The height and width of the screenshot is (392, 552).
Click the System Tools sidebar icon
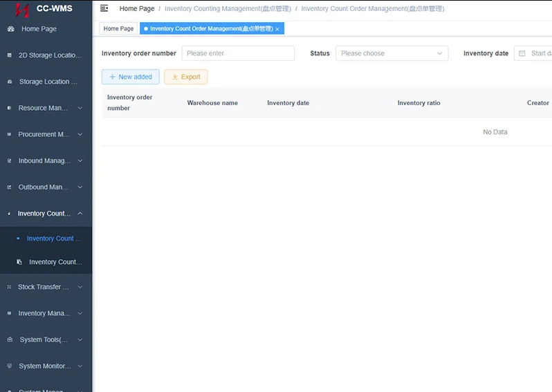10,339
